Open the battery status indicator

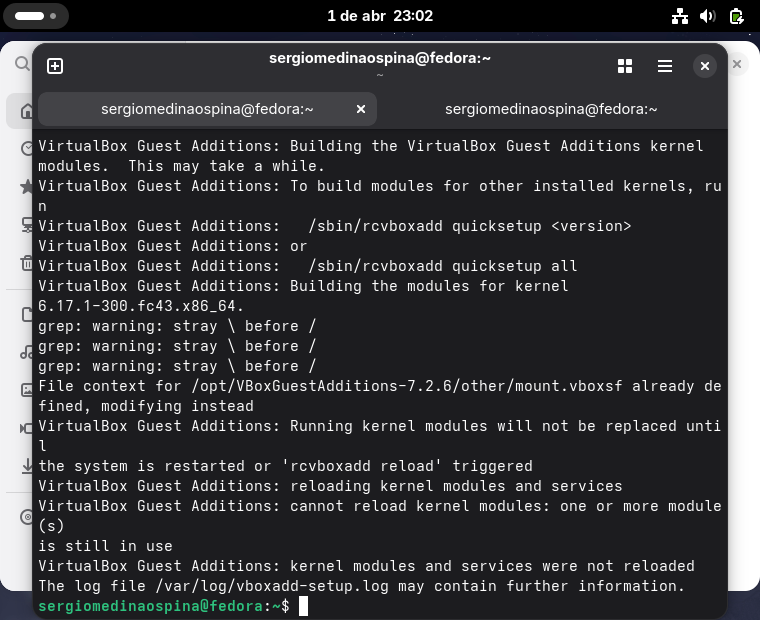[x=736, y=16]
